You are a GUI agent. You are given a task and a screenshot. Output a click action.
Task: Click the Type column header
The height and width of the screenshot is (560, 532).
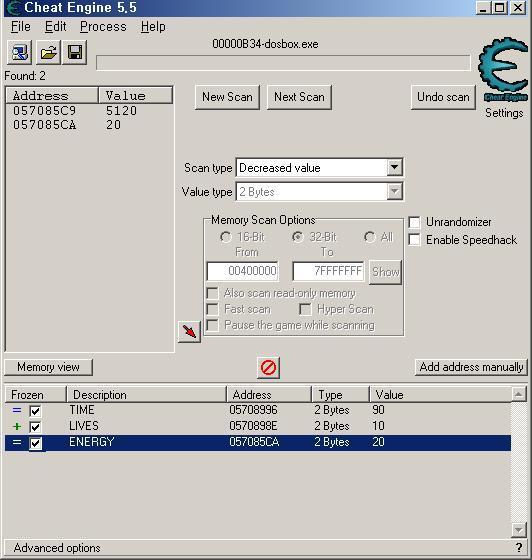[x=340, y=395]
